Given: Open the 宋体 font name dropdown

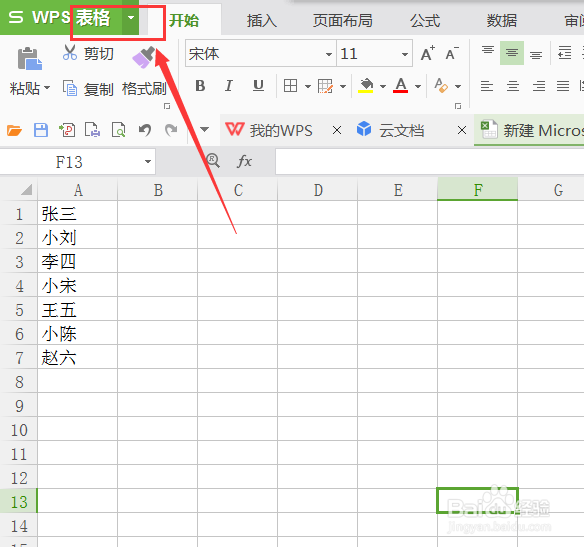Looking at the screenshot, I should click(x=328, y=54).
